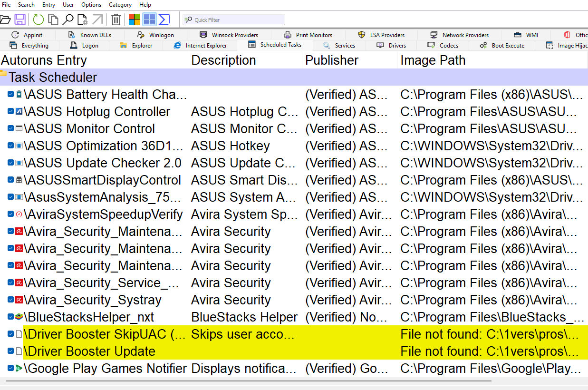Sort by Autoruns Entry column header
588x390 pixels.
point(94,60)
